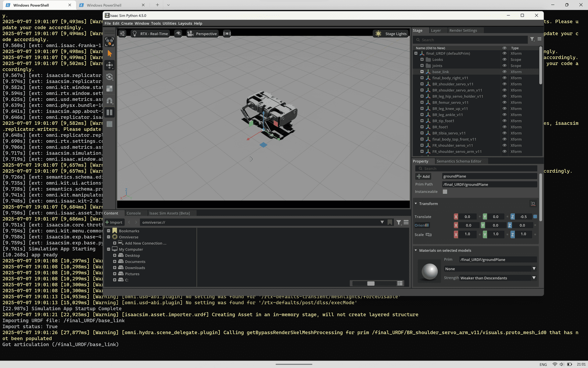Screen dimensions: 588x368
Task: Open the material None dropdown
Action: coord(490,269)
